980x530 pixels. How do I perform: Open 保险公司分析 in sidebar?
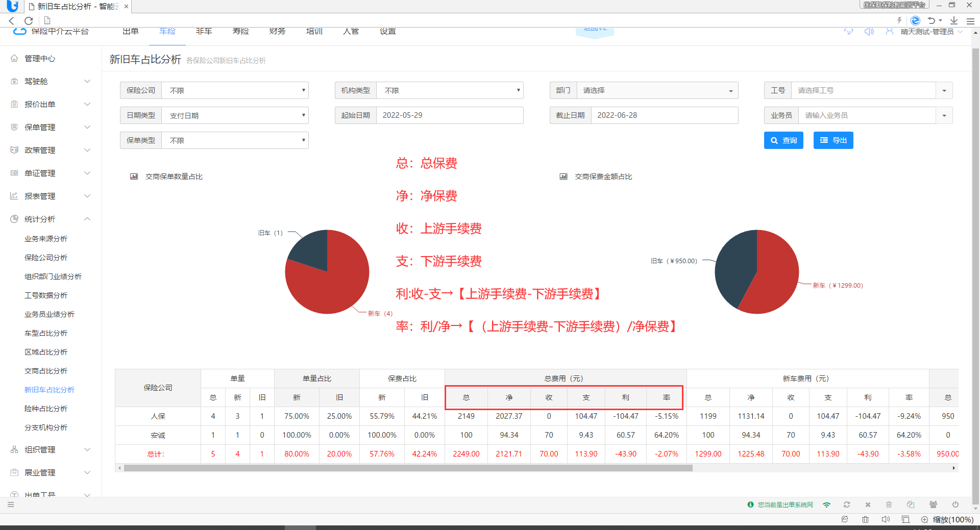[x=46, y=258]
